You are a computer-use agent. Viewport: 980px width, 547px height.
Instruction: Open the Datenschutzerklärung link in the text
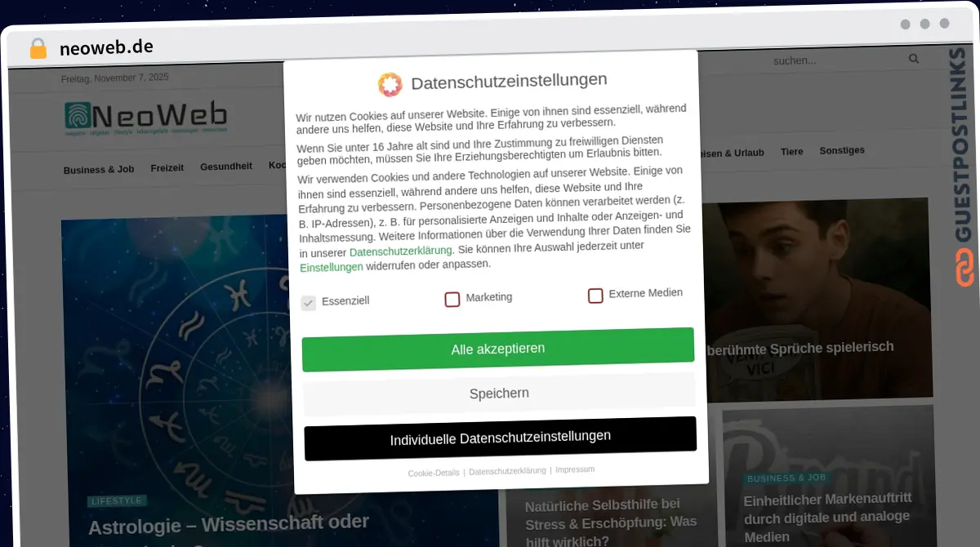[x=401, y=251]
